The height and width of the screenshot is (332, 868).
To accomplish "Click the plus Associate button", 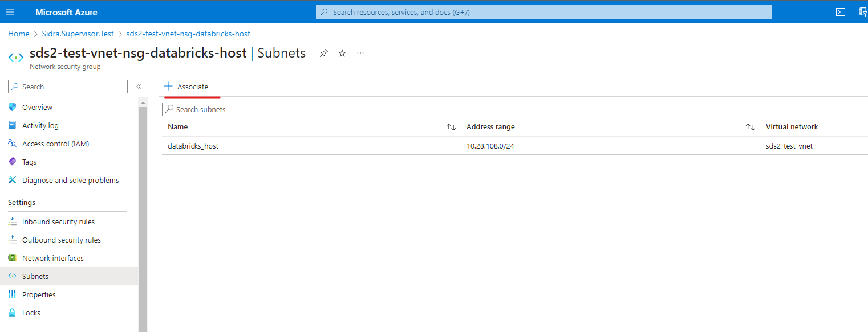I will tap(186, 87).
